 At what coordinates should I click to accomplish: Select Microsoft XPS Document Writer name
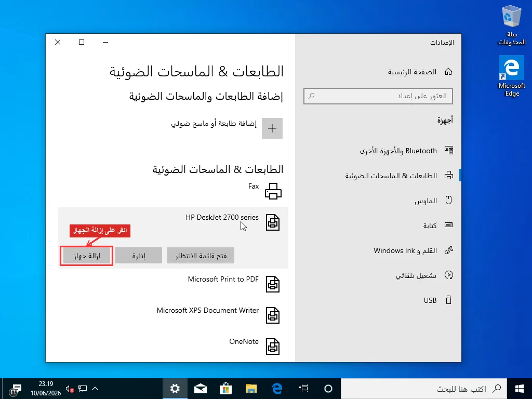click(208, 310)
